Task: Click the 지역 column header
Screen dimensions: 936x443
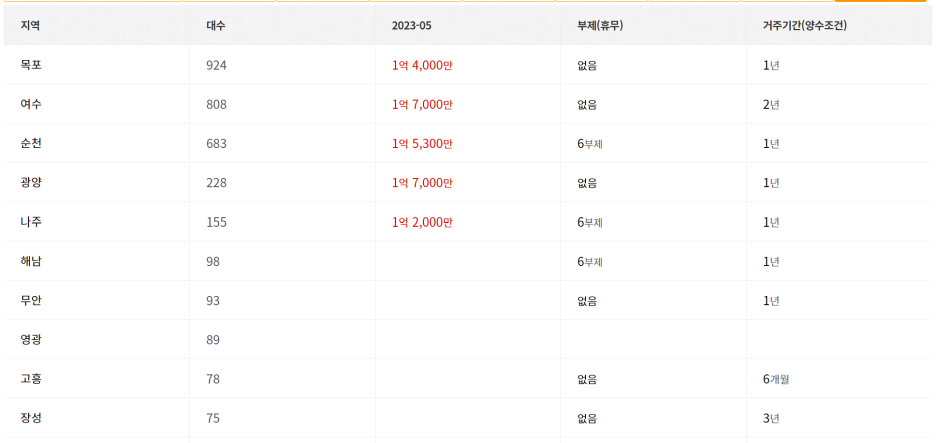Action: pyautogui.click(x=30, y=26)
